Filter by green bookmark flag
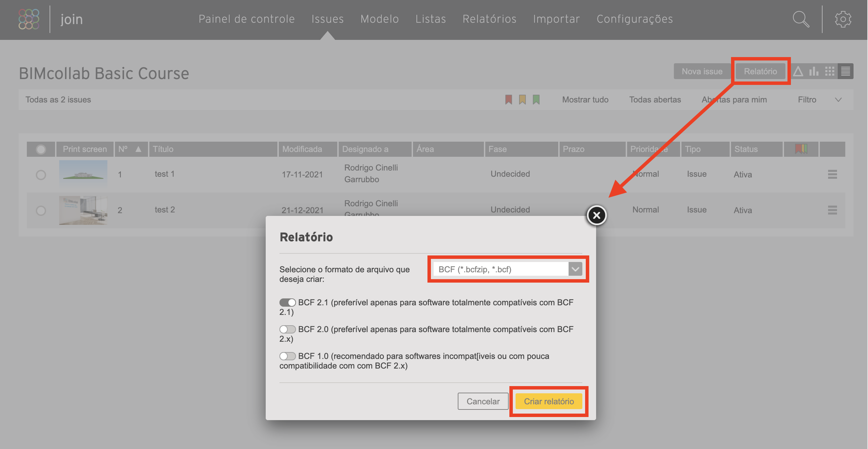 pyautogui.click(x=536, y=100)
